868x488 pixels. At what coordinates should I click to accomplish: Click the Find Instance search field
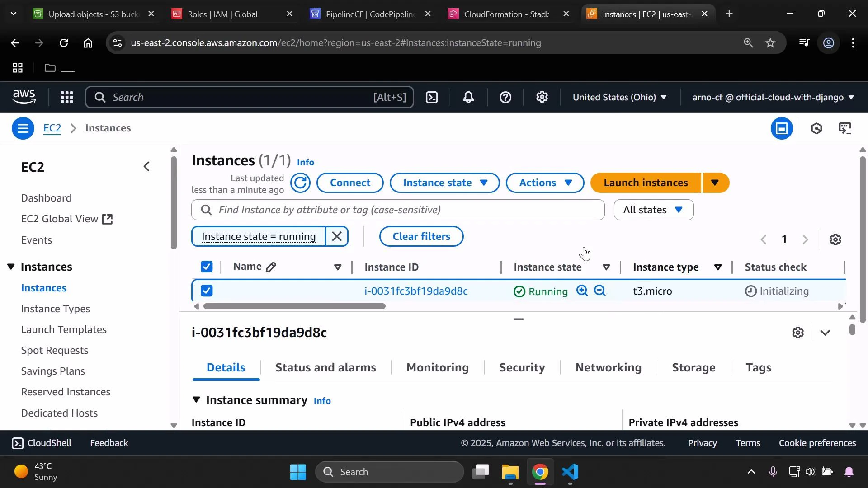point(398,209)
